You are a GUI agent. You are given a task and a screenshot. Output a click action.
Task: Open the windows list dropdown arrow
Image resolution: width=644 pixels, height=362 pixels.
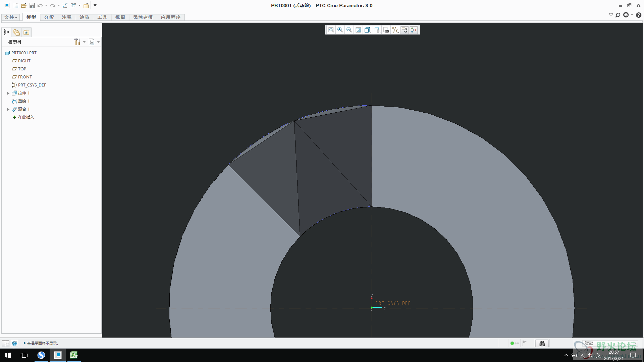coord(79,5)
